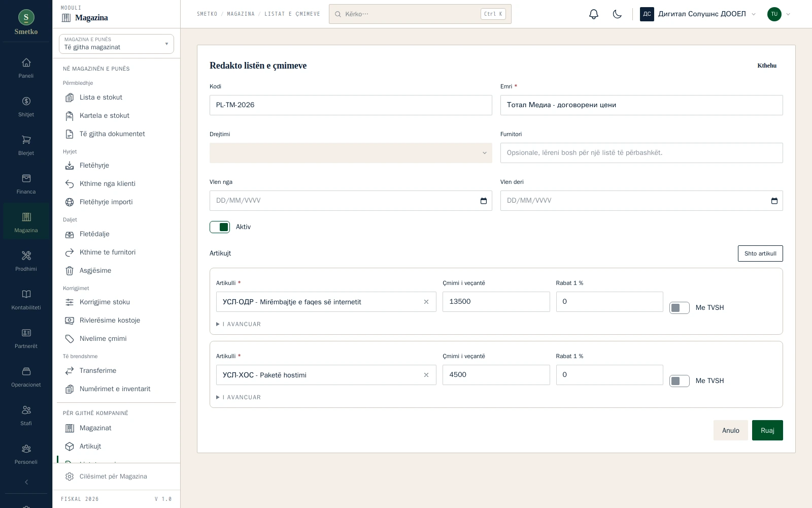Open Financa module icon

pyautogui.click(x=26, y=184)
